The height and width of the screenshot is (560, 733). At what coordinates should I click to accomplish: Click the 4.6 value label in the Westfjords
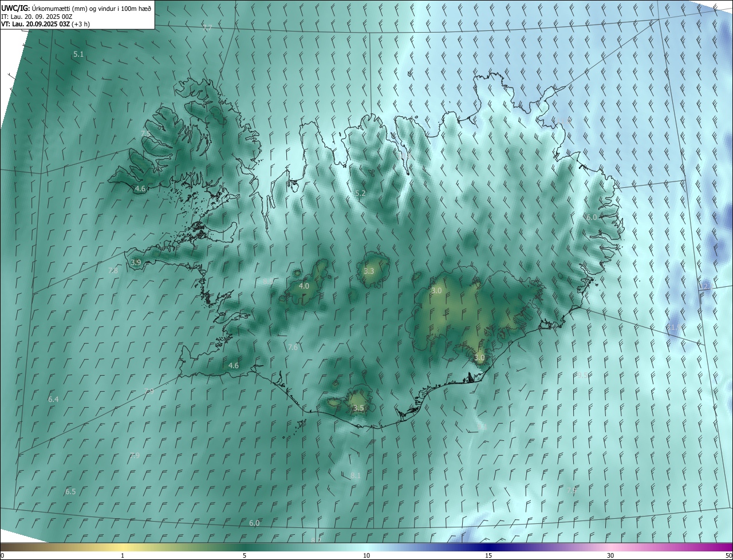(x=140, y=188)
